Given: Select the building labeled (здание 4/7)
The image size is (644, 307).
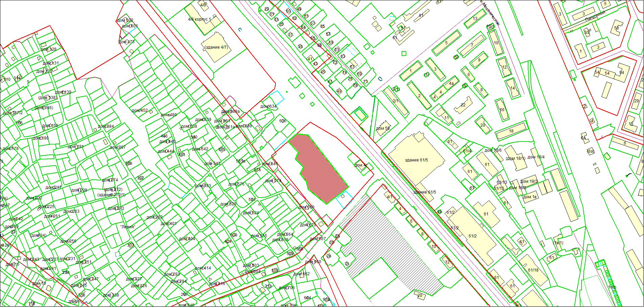Looking at the screenshot, I should (216, 47).
